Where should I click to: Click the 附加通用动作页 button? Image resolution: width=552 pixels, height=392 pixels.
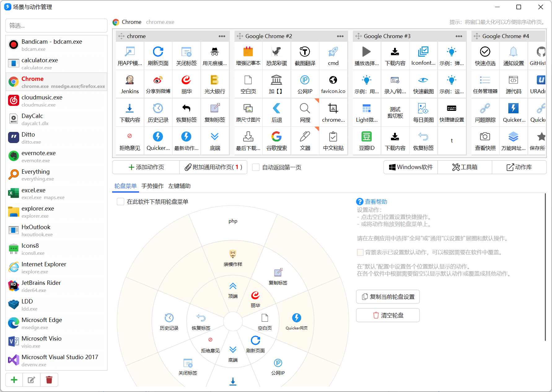click(213, 167)
